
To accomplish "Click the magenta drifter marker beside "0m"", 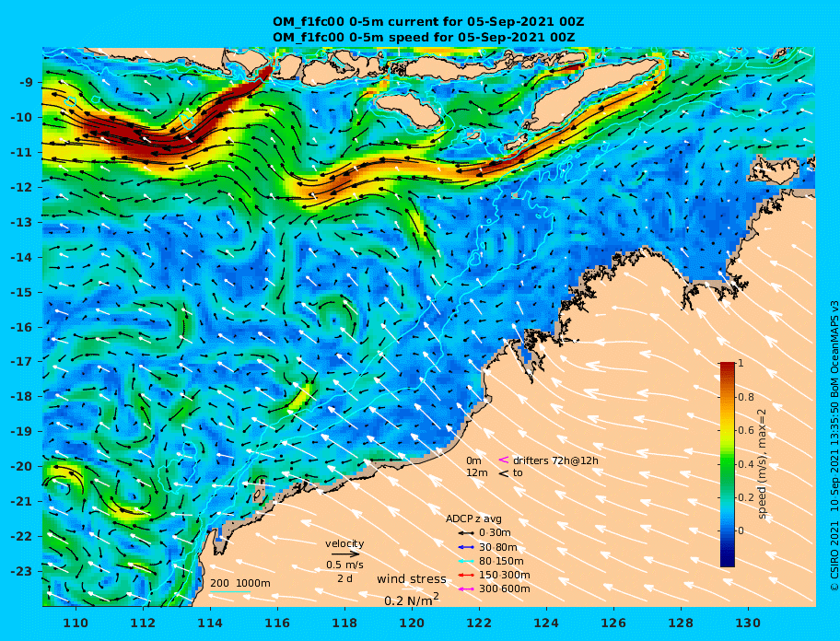I will [x=504, y=460].
